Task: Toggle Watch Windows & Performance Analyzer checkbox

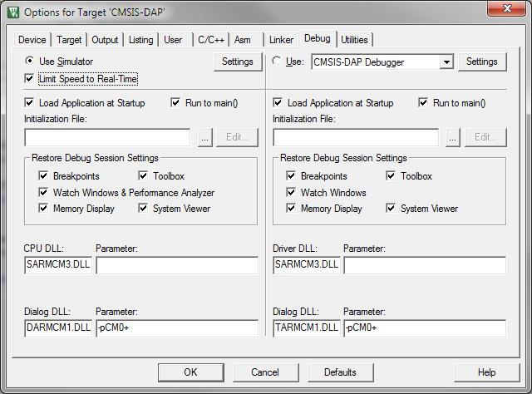Action: 43,192
